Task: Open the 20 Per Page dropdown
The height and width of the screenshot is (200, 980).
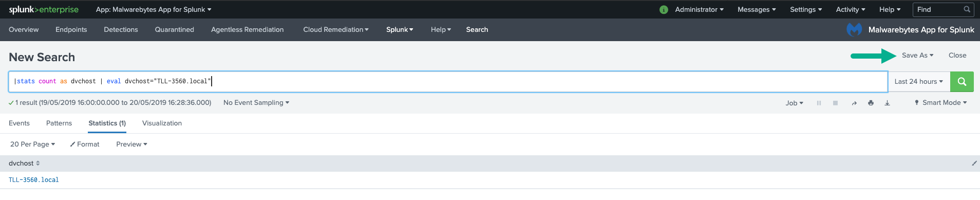Action: pos(32,144)
